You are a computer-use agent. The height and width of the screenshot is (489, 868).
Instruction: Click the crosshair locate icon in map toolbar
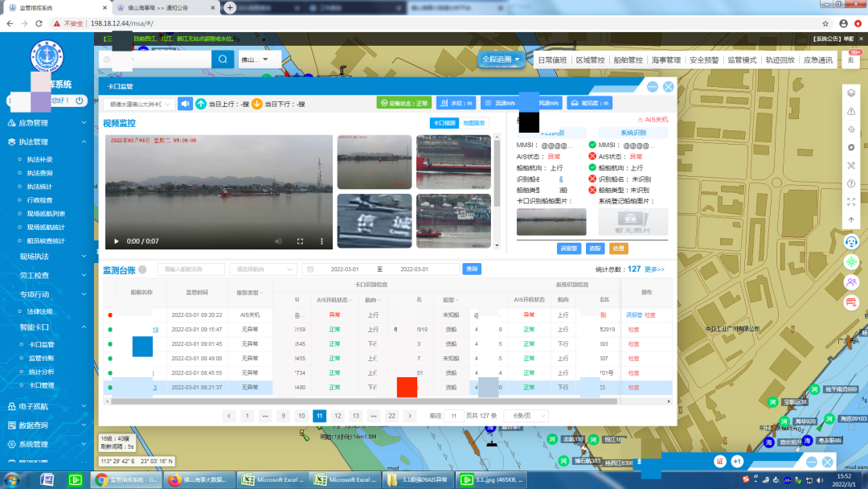pos(851,129)
